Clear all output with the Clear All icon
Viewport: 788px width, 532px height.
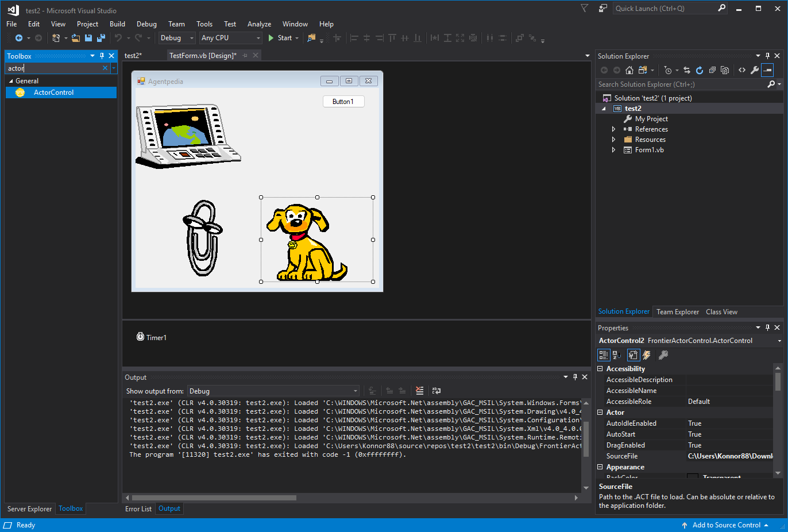[419, 391]
